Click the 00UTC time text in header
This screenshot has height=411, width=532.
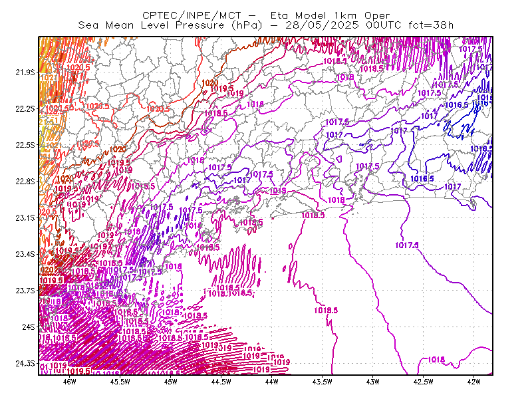384,25
